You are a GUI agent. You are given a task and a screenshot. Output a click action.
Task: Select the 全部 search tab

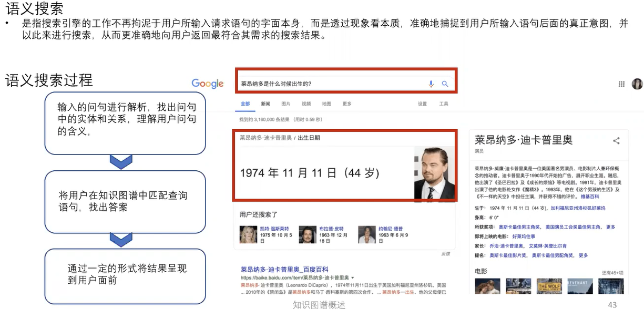pos(245,104)
